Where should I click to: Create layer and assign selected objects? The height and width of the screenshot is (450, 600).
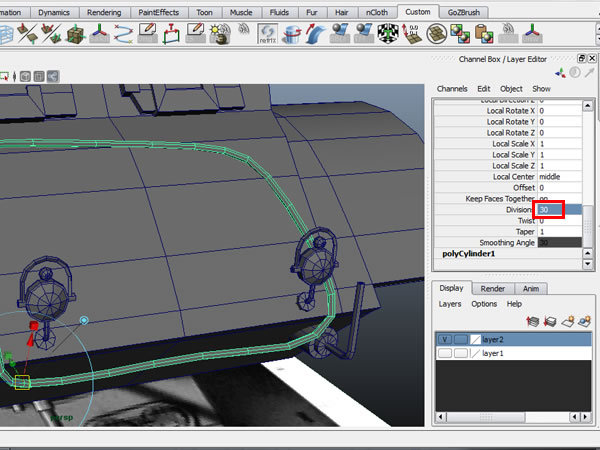point(585,321)
